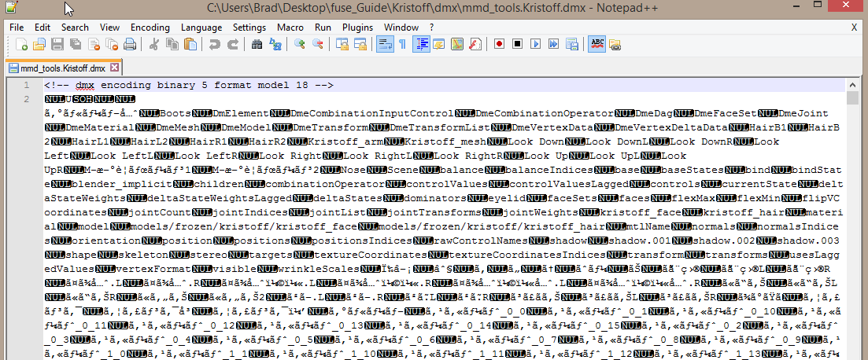This screenshot has width=868, height=360.
Task: Open a file using the folder icon
Action: pyautogui.click(x=39, y=44)
